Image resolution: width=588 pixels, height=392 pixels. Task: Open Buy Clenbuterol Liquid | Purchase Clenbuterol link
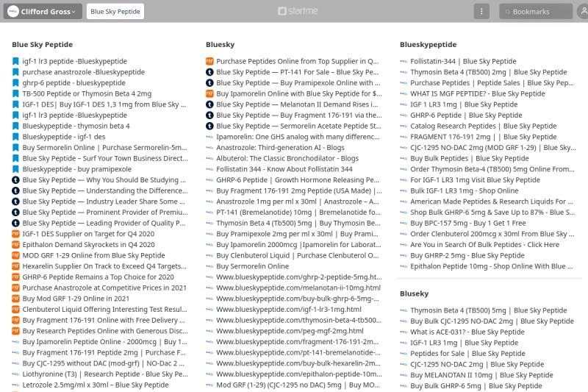[x=298, y=256]
